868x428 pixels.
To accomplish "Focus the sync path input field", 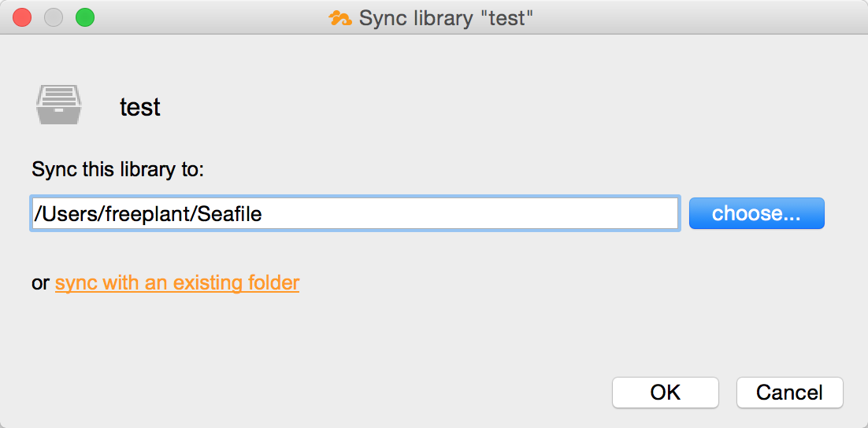I will (x=354, y=213).
